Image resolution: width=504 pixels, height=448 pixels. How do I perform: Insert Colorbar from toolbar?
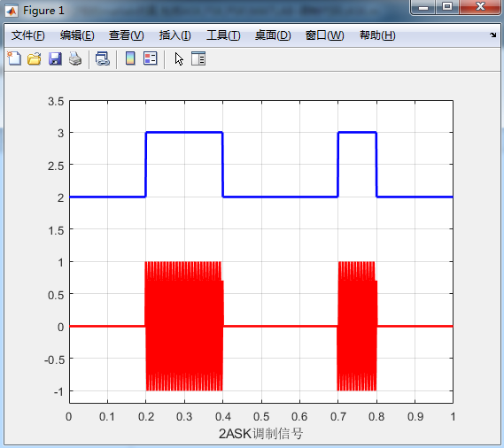(x=130, y=58)
